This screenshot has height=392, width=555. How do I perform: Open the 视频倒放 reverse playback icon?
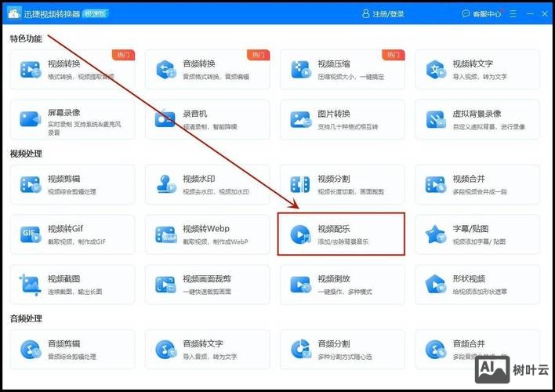[x=300, y=285]
